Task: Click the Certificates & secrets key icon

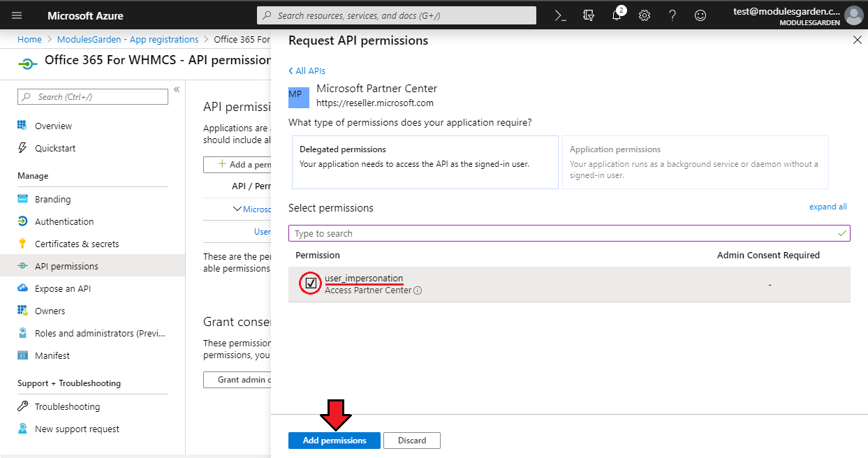Action: pos(22,244)
